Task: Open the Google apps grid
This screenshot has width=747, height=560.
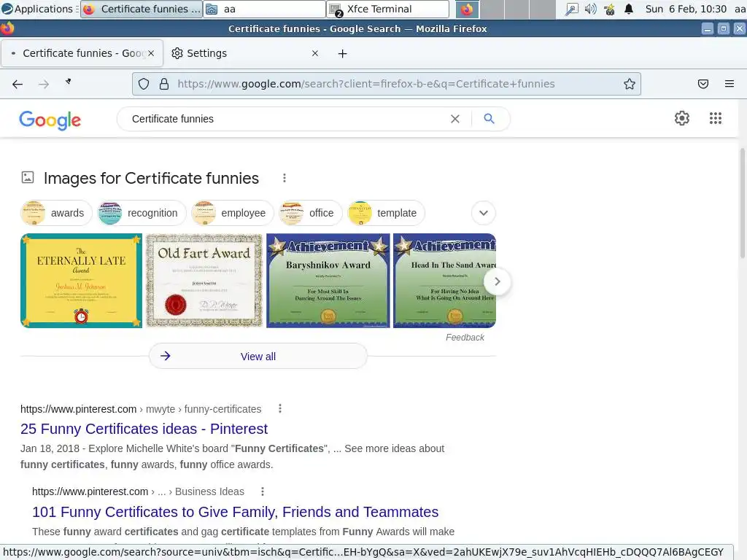Action: 715,118
